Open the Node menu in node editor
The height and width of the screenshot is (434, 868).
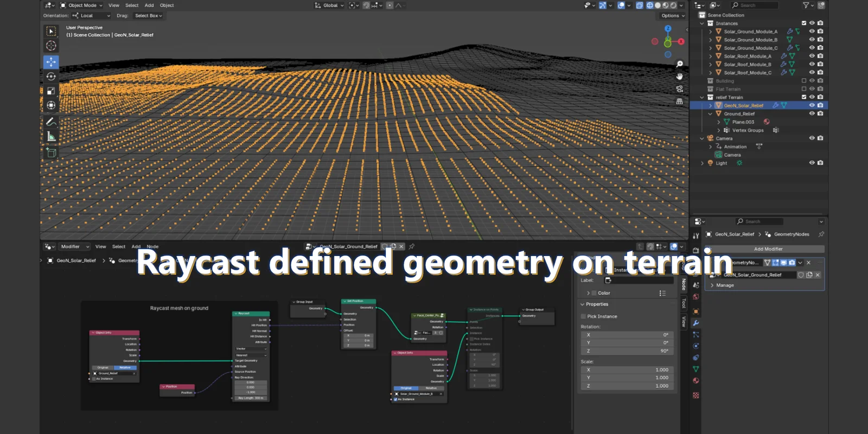(152, 247)
